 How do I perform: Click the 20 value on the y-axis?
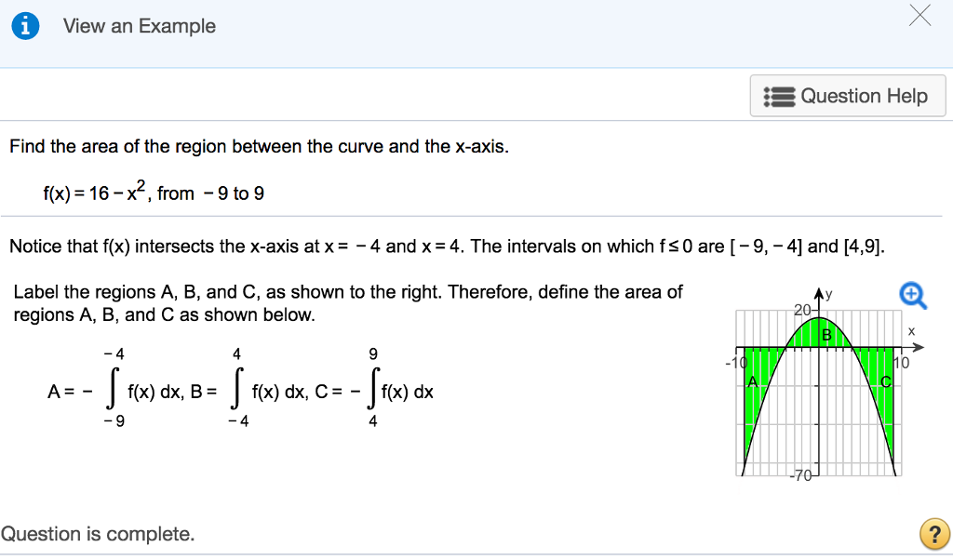pos(802,307)
